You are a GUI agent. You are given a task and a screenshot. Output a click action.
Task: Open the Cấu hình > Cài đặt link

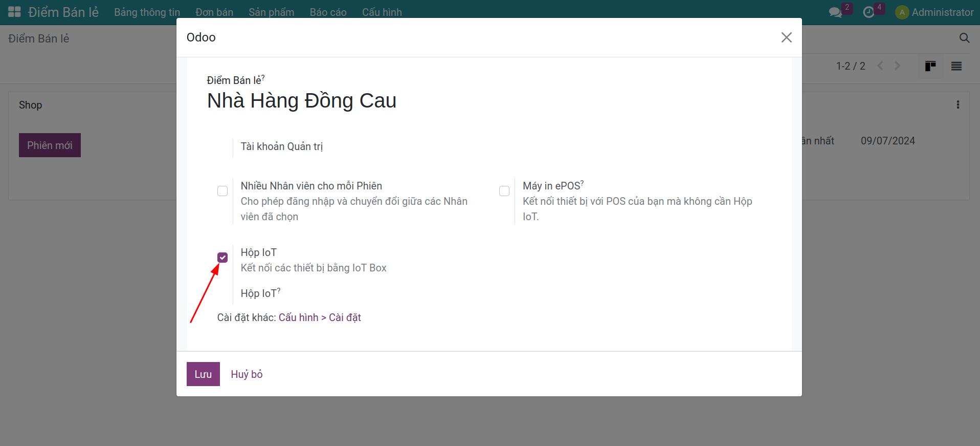(x=320, y=317)
